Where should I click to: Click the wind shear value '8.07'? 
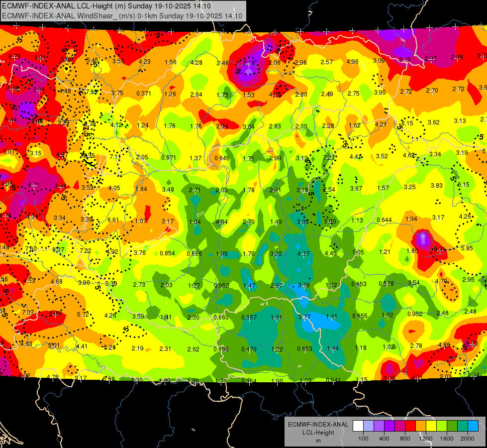pos(58,250)
